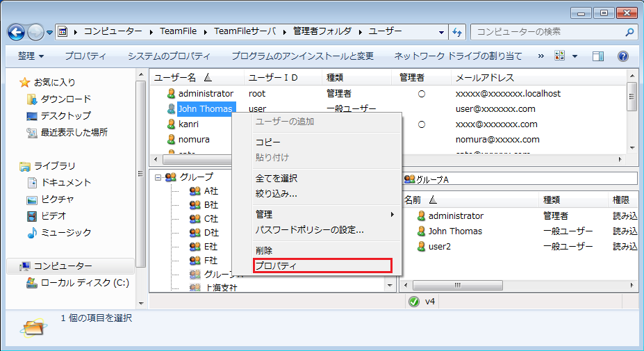Click the user2 member icon
The width and height of the screenshot is (644, 351).
coord(421,247)
